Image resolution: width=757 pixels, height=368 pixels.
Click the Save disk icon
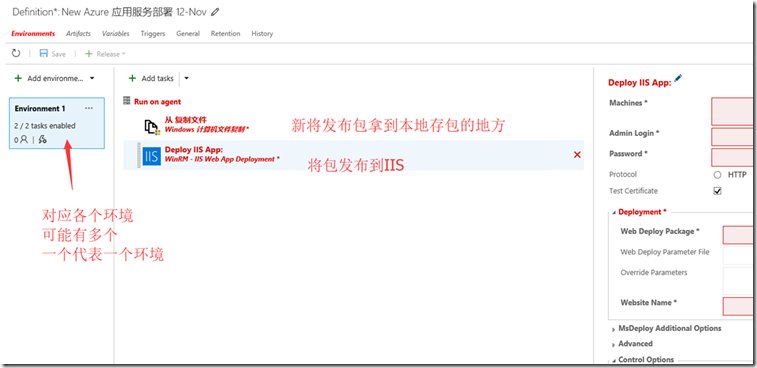(43, 54)
